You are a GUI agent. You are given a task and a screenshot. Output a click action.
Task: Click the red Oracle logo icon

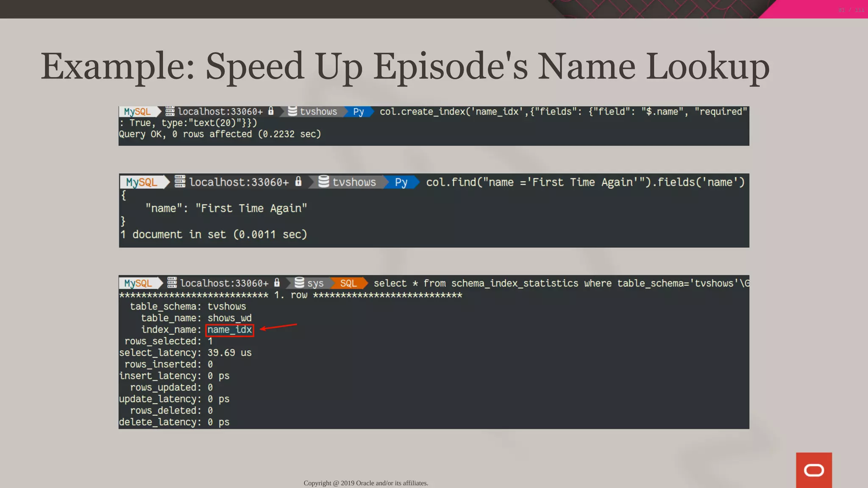coord(813,470)
